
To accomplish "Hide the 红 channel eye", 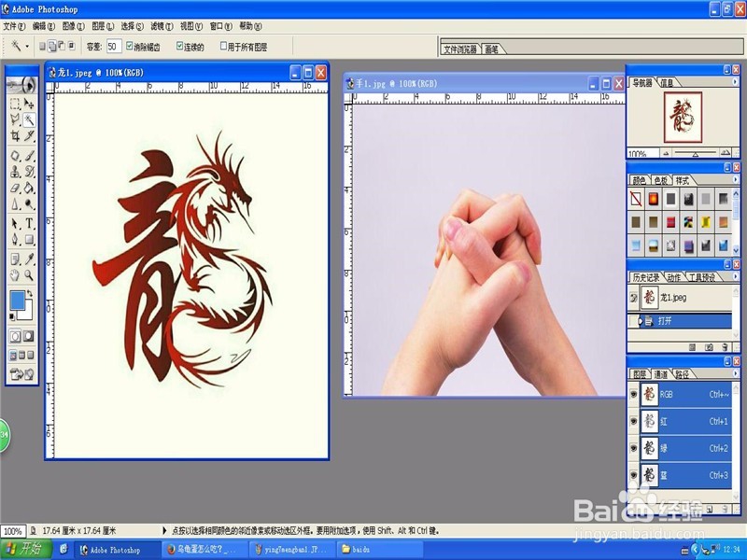I will (x=633, y=422).
